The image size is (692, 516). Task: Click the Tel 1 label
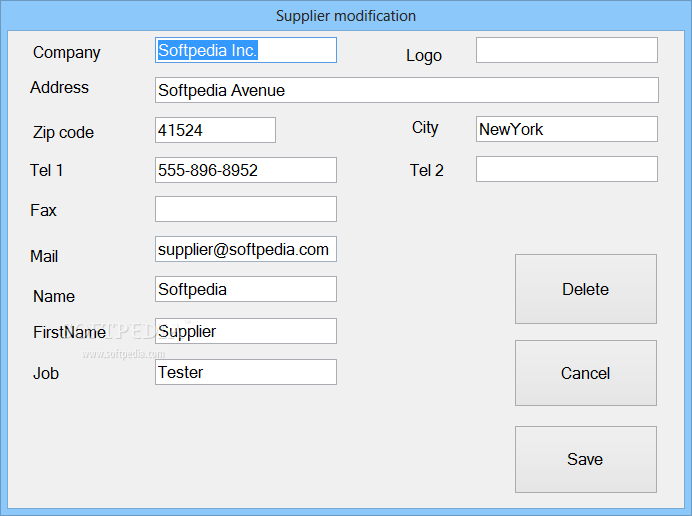(46, 170)
